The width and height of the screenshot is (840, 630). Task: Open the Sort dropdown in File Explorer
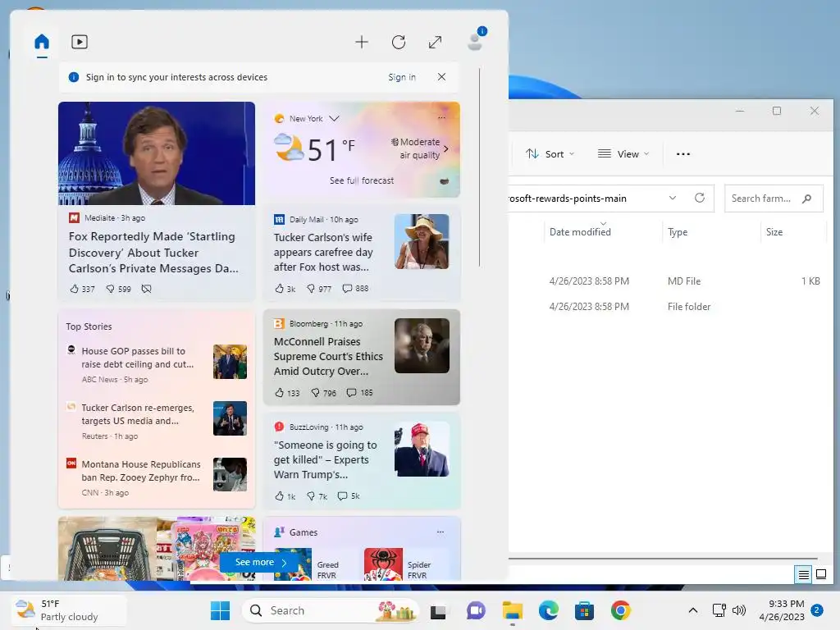(550, 153)
